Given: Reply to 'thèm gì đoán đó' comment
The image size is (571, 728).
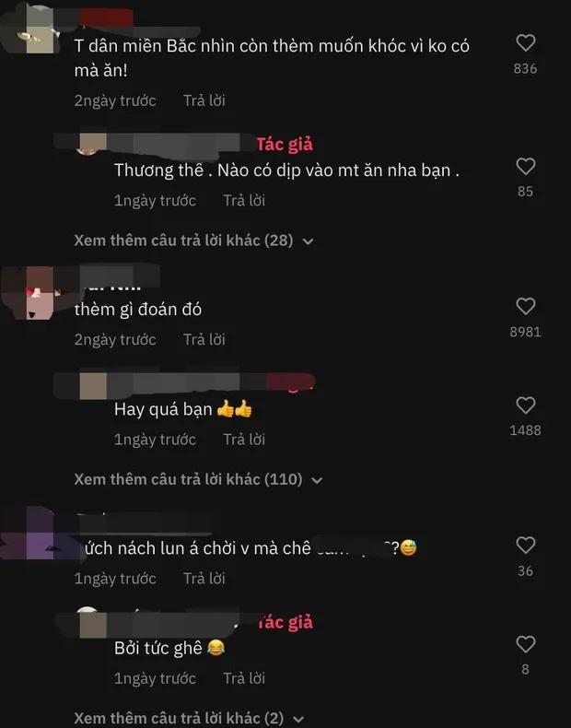Looking at the screenshot, I should (204, 339).
